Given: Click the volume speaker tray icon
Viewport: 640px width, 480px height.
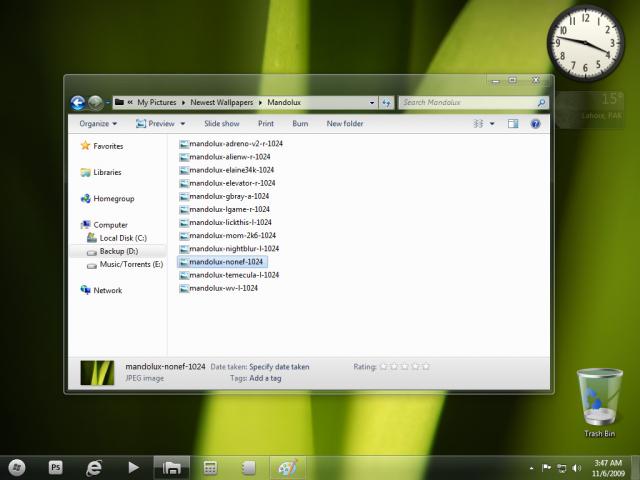Looking at the screenshot, I should [x=576, y=468].
